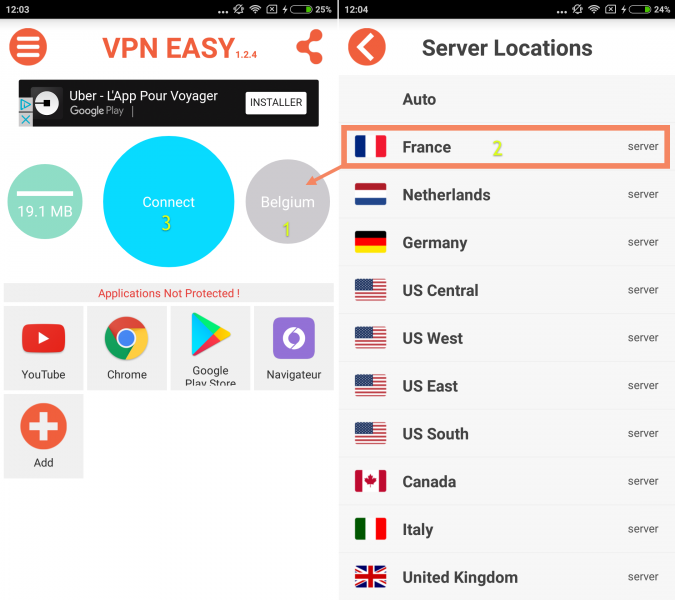Open the YouTube app tile

tap(43, 348)
